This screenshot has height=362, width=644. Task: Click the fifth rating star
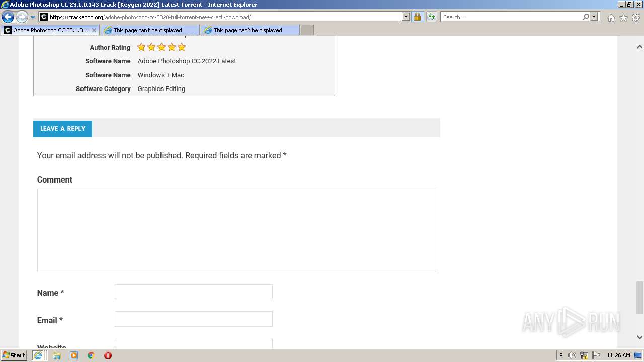click(182, 47)
